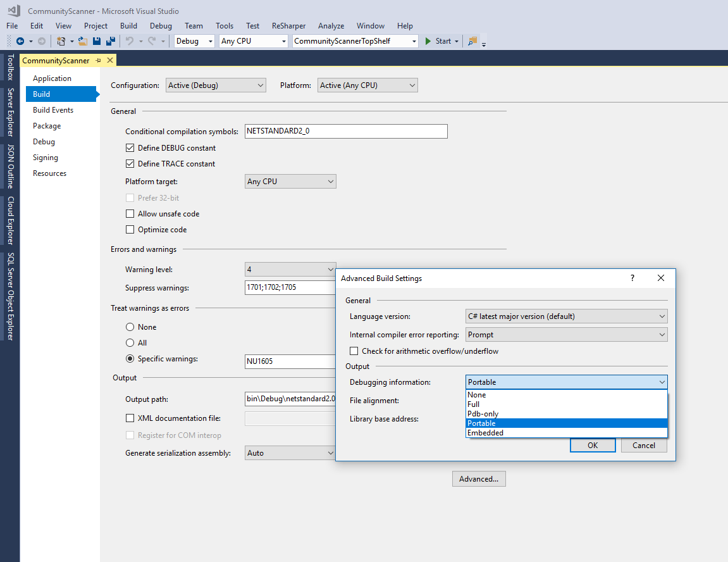Click the Save All toolbar icon
This screenshot has height=562, width=728.
coord(111,41)
